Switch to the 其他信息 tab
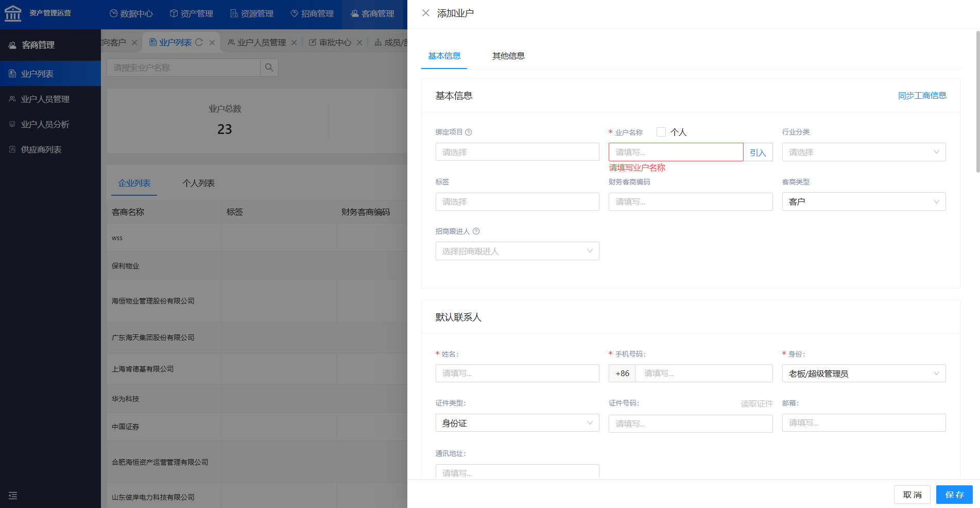Screen dimensions: 980x508 coord(508,56)
